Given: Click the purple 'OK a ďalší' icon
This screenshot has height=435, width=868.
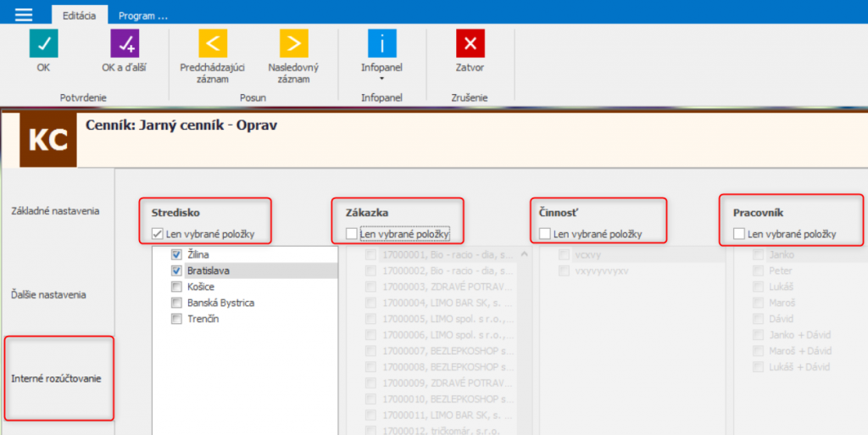Looking at the screenshot, I should point(125,43).
